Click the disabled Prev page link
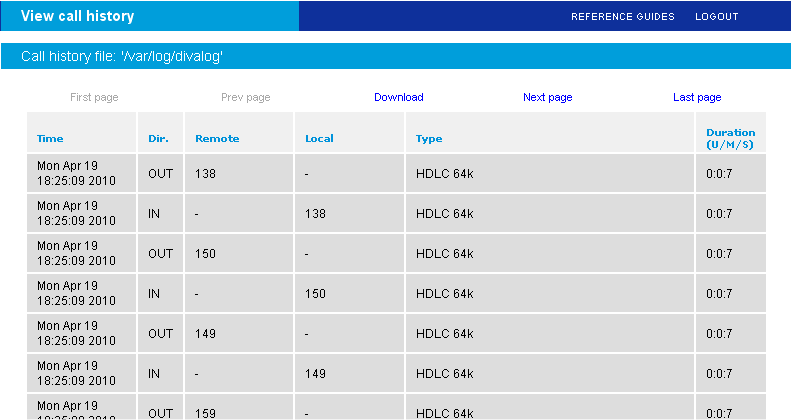 (245, 97)
